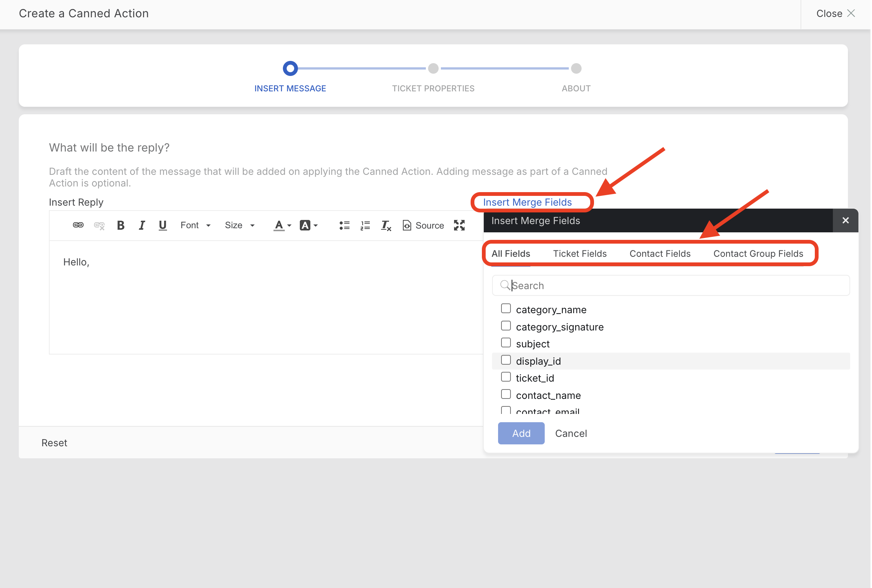Expand the Size dropdown
872x588 pixels.
(240, 225)
